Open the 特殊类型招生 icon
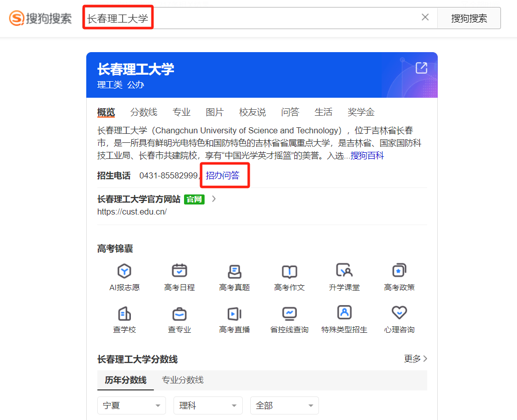517x420 pixels. [344, 312]
